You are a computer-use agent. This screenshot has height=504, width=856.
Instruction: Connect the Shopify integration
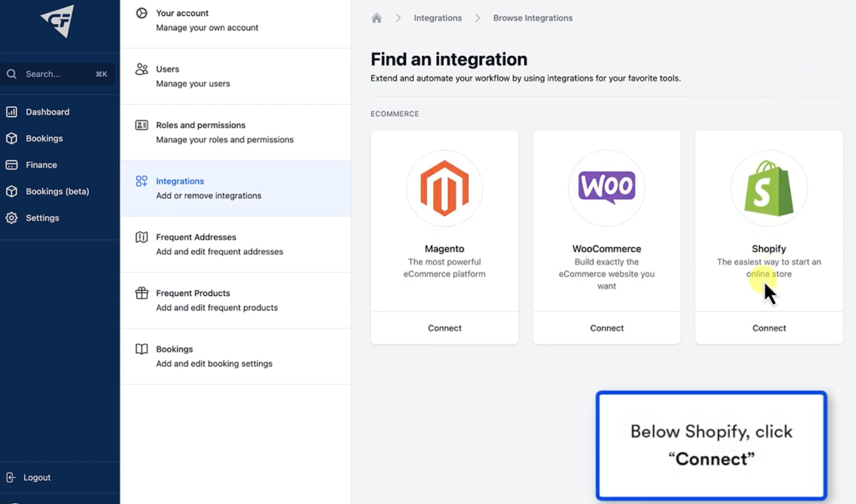[x=769, y=328]
